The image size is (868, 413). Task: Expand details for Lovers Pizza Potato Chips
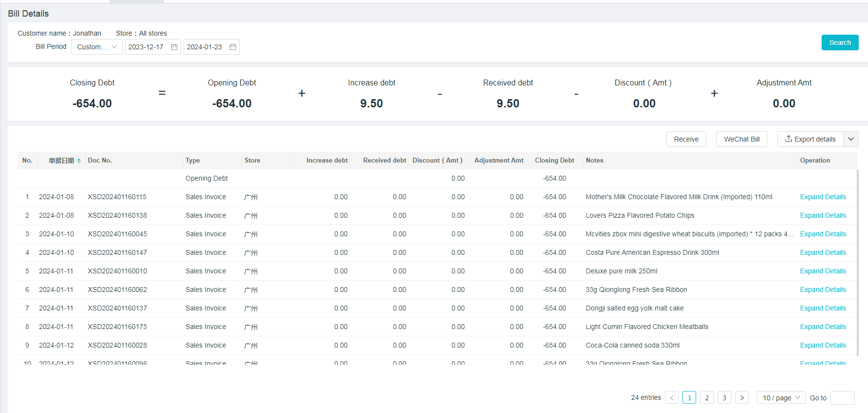pos(823,215)
